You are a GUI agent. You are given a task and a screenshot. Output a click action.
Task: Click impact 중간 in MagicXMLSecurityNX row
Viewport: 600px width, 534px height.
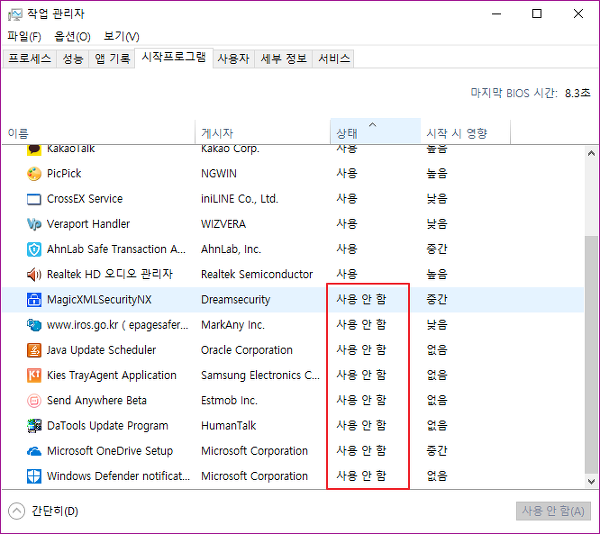(x=437, y=299)
